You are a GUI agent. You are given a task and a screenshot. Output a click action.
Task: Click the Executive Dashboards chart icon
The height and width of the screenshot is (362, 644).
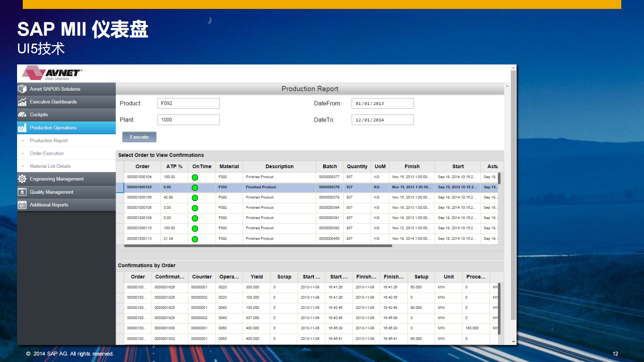(x=22, y=102)
